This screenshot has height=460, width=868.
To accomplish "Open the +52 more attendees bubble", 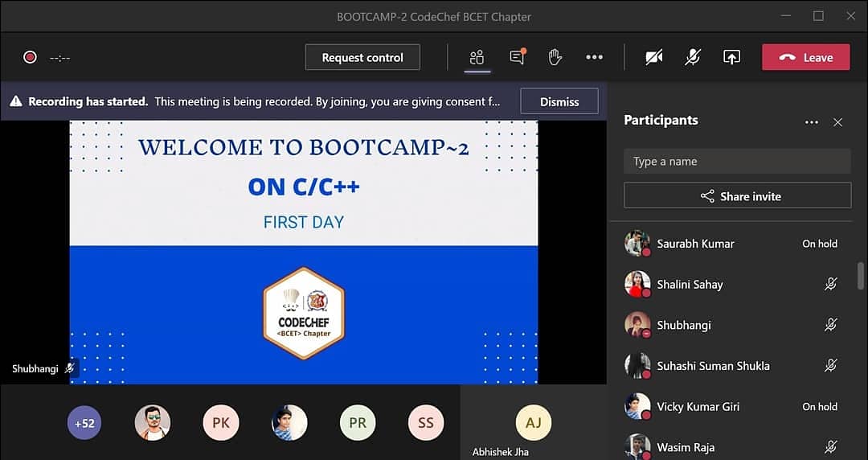I will coord(84,423).
